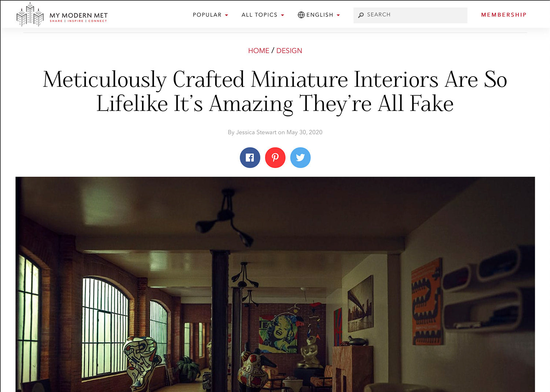Image resolution: width=550 pixels, height=392 pixels.
Task: Click author name Jessica Stewart
Action: click(256, 132)
